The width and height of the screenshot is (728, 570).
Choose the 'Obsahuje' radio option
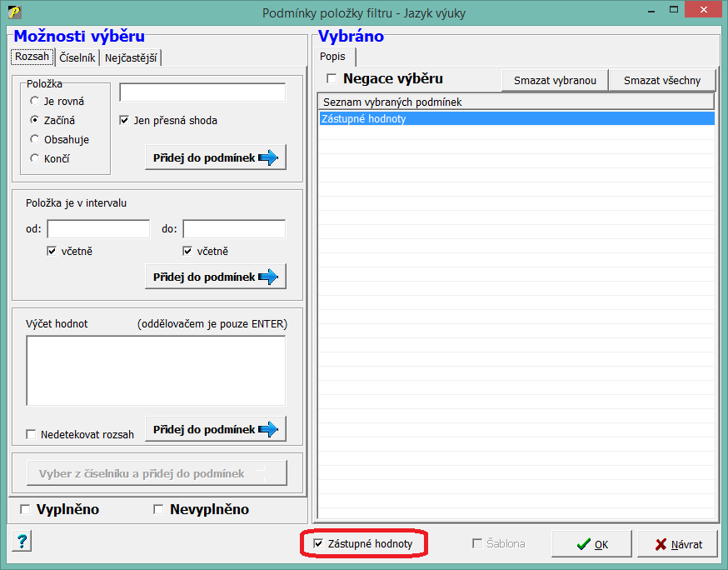click(34, 140)
